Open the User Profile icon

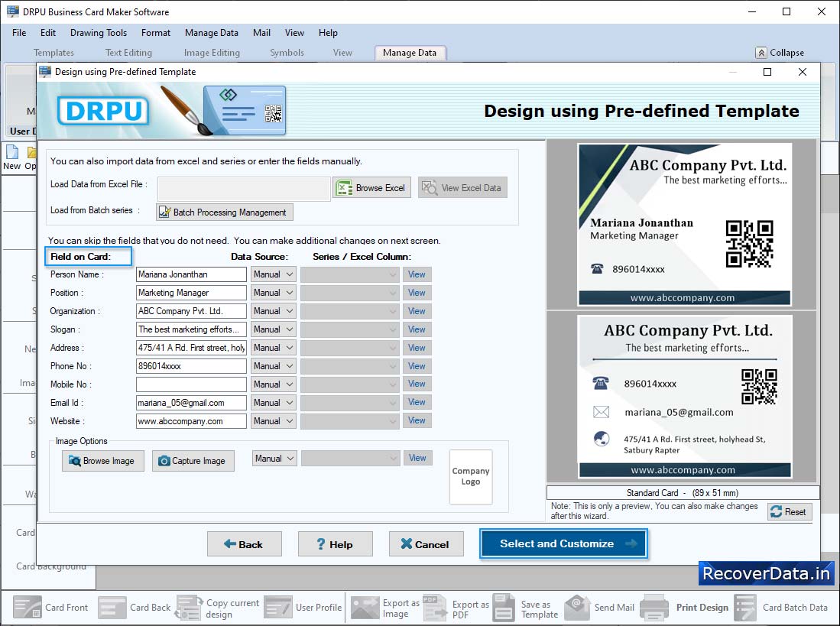pyautogui.click(x=278, y=607)
